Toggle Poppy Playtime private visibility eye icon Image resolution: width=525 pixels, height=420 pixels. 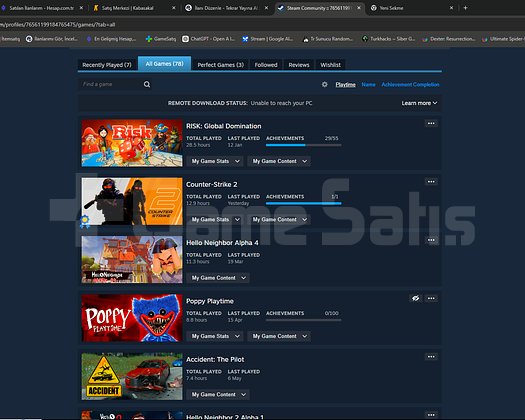416,298
